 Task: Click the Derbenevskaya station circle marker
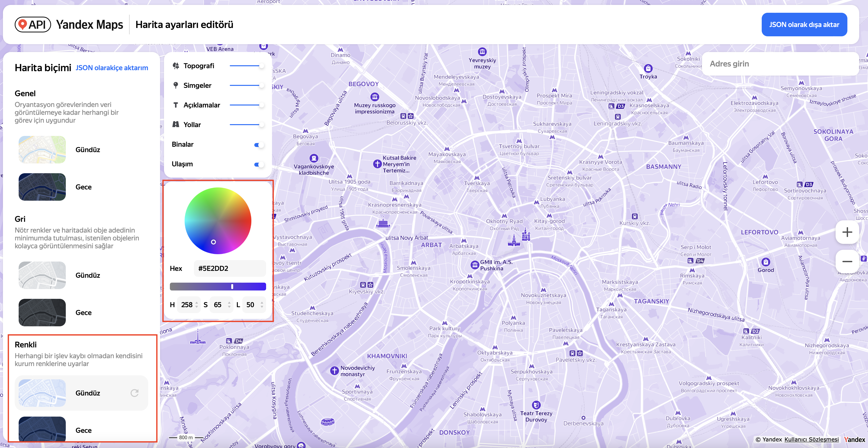coord(583,418)
